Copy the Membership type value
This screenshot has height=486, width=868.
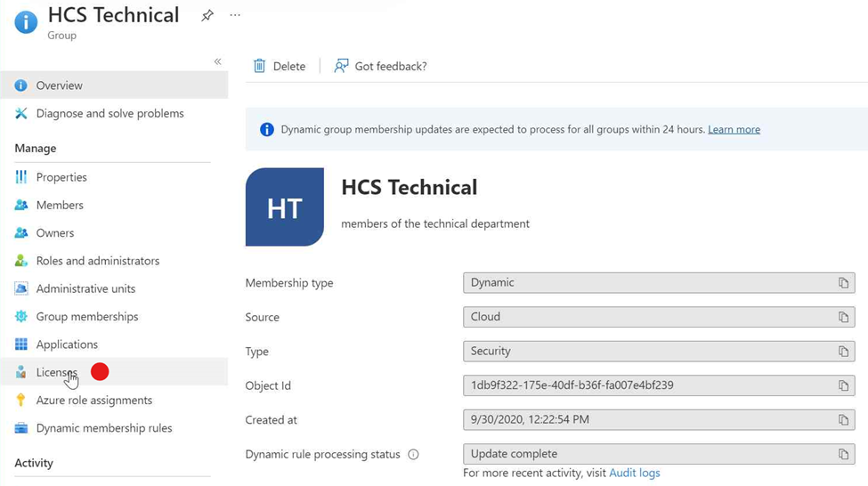pyautogui.click(x=843, y=283)
